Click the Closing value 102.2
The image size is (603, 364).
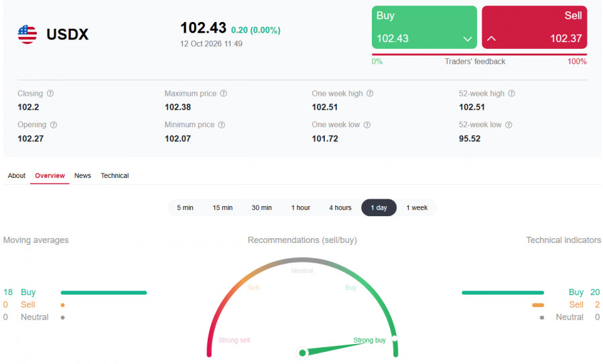pyautogui.click(x=28, y=107)
